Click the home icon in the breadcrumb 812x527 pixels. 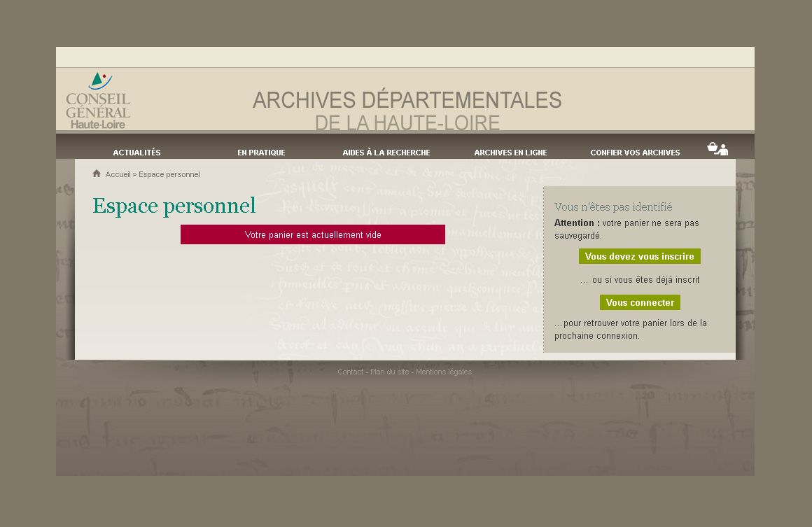coord(97,174)
